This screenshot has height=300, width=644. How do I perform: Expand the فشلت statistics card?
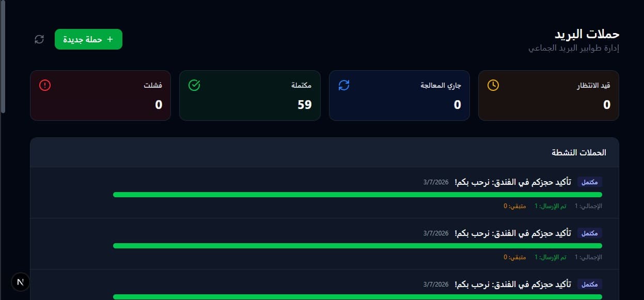100,95
